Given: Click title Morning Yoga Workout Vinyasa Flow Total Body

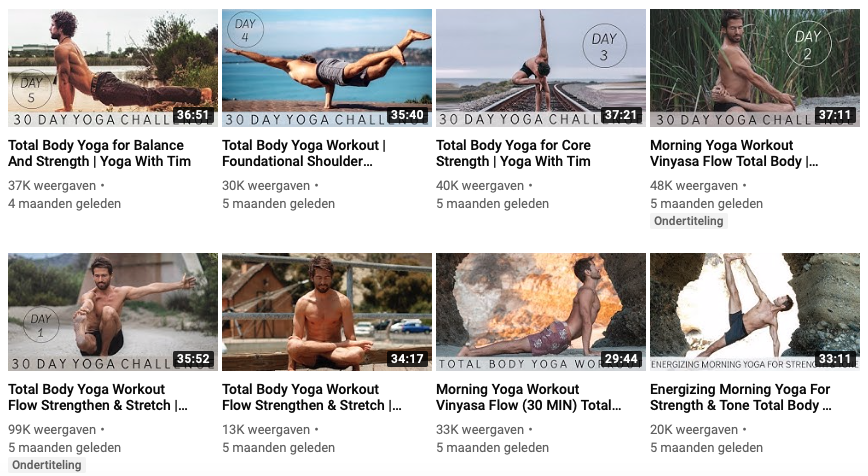Looking at the screenshot, I should (734, 153).
